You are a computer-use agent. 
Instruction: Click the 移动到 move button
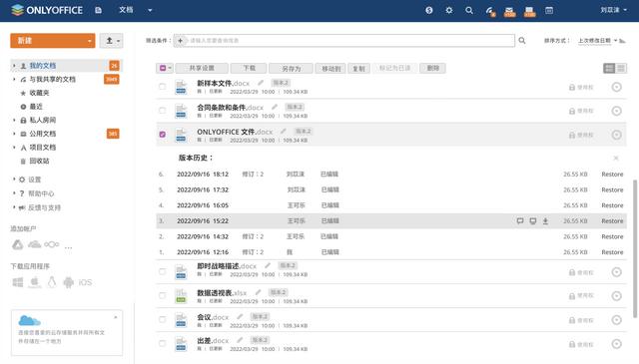click(x=330, y=69)
